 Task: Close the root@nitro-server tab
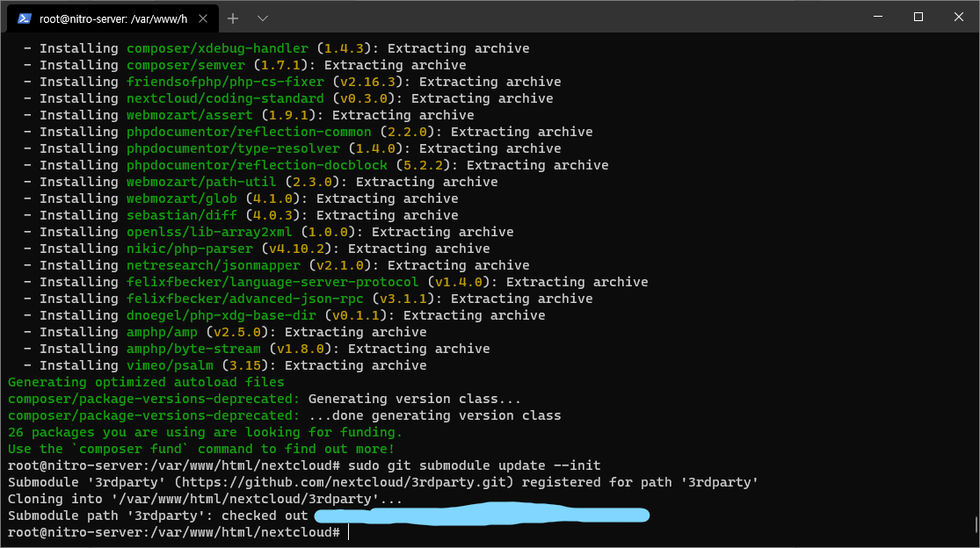tap(203, 18)
